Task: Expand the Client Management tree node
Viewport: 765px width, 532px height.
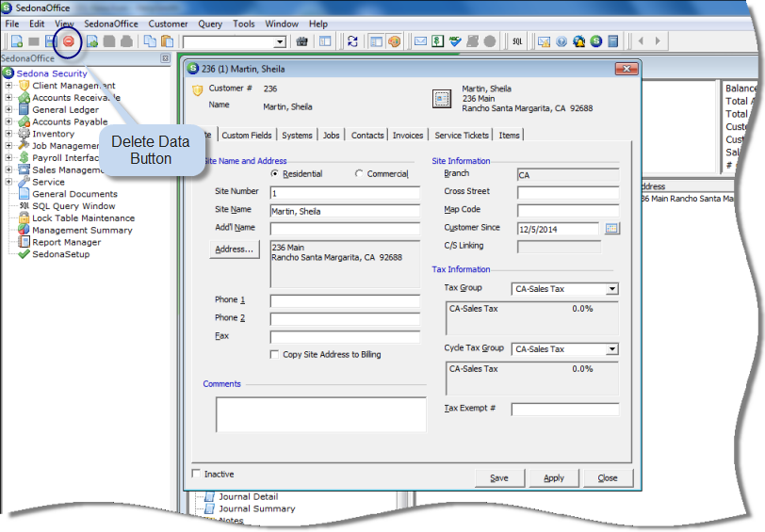Action: (x=8, y=86)
